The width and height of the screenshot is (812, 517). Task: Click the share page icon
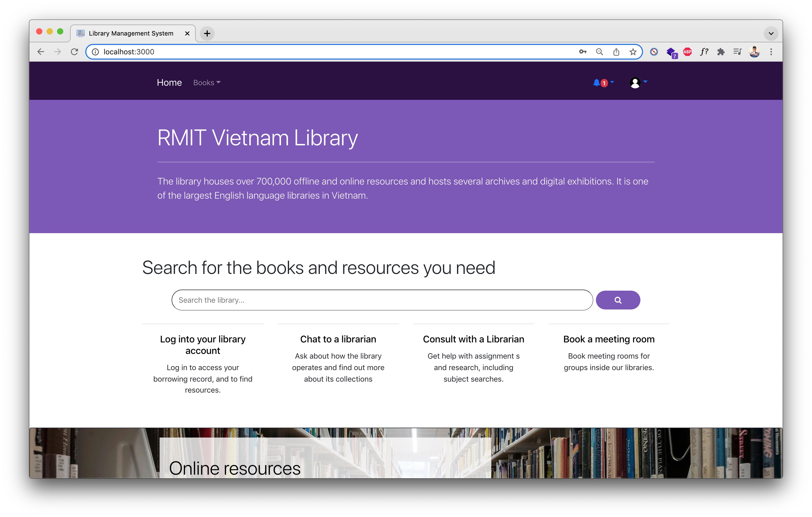[x=616, y=51]
